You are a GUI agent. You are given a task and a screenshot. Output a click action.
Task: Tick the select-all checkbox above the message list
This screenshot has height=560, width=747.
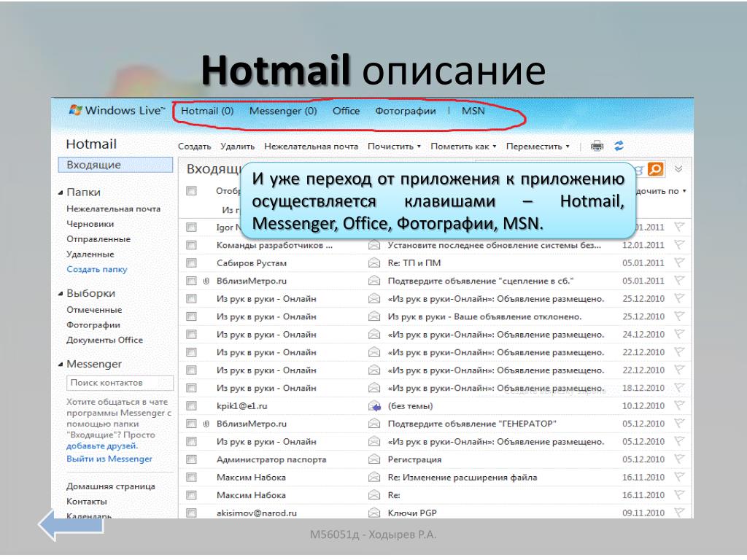[x=192, y=191]
